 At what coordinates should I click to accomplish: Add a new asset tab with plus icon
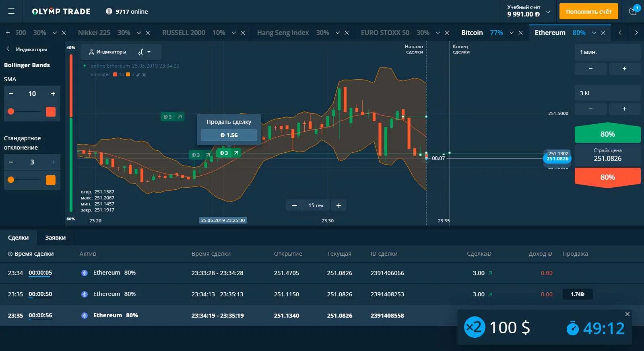click(8, 33)
